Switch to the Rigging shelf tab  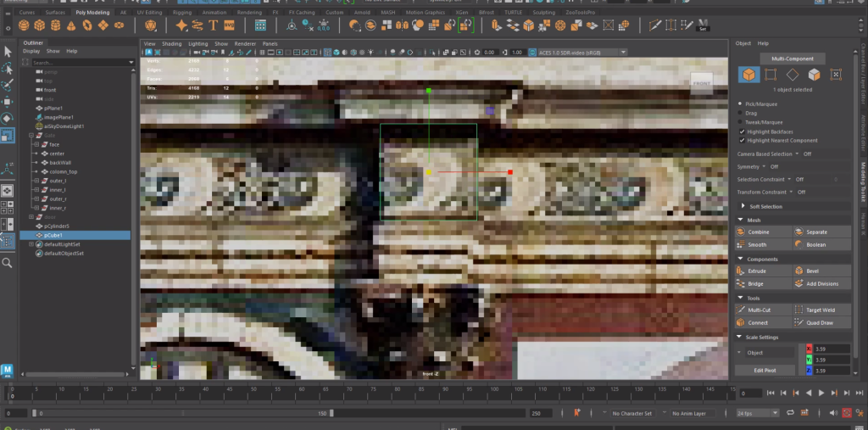point(181,12)
